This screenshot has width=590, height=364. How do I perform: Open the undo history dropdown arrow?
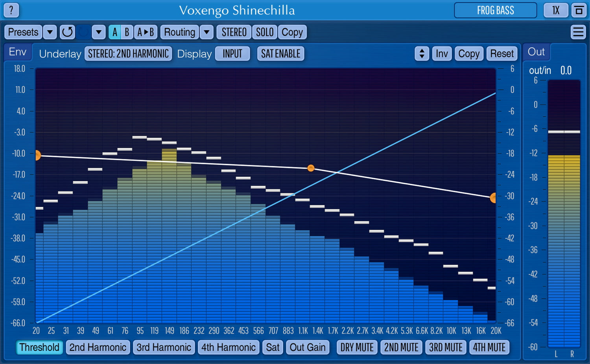click(99, 32)
